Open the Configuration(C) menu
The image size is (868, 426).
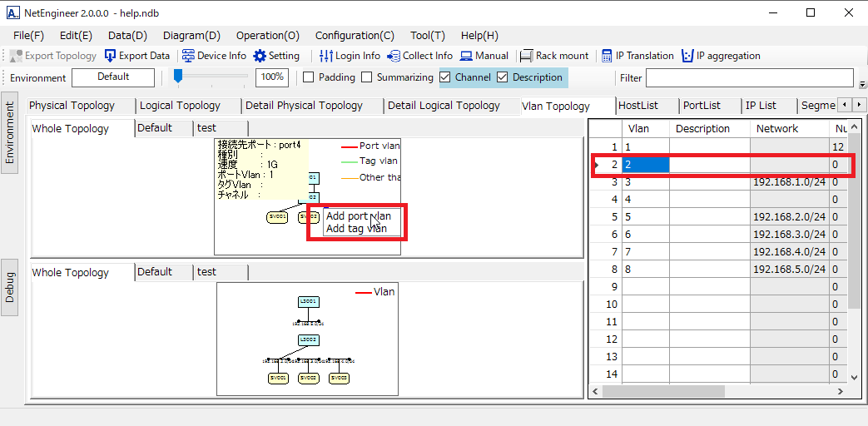coord(355,36)
